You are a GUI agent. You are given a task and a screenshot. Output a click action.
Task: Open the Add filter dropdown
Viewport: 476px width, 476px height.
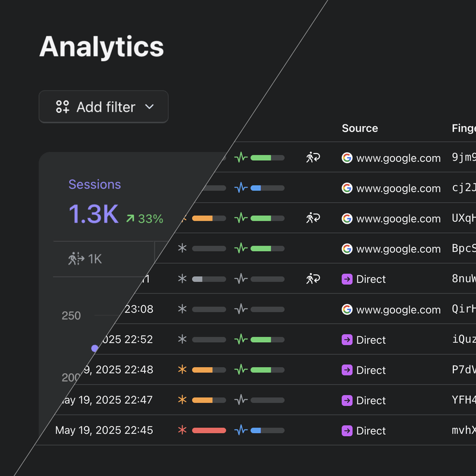click(x=104, y=107)
